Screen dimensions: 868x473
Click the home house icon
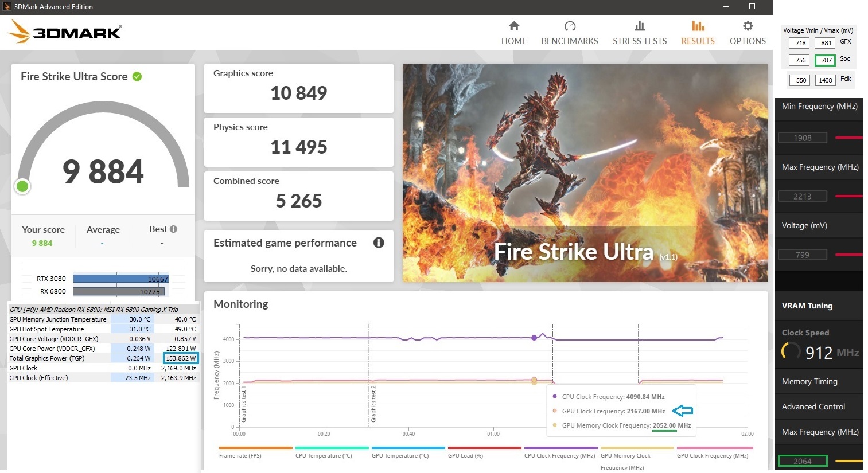point(514,26)
